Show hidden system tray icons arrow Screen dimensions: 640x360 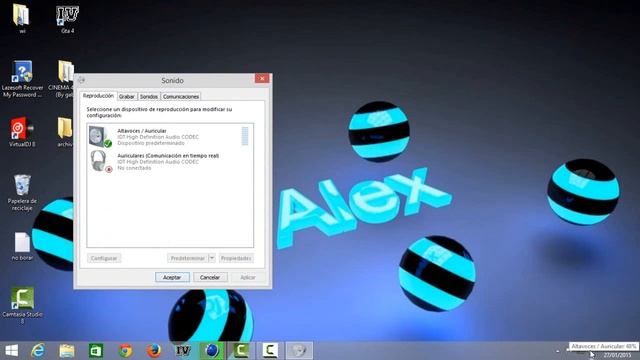[x=558, y=351]
